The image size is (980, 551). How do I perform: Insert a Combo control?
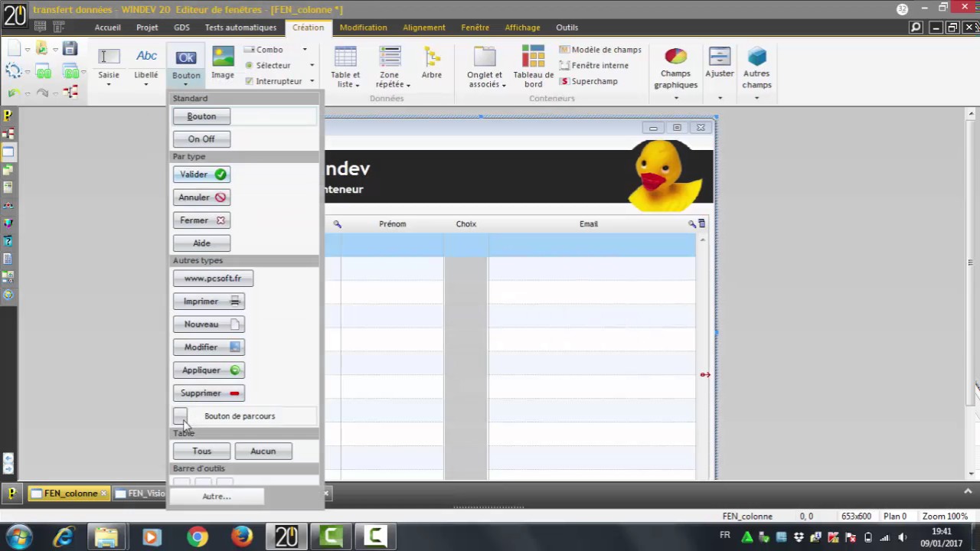264,50
